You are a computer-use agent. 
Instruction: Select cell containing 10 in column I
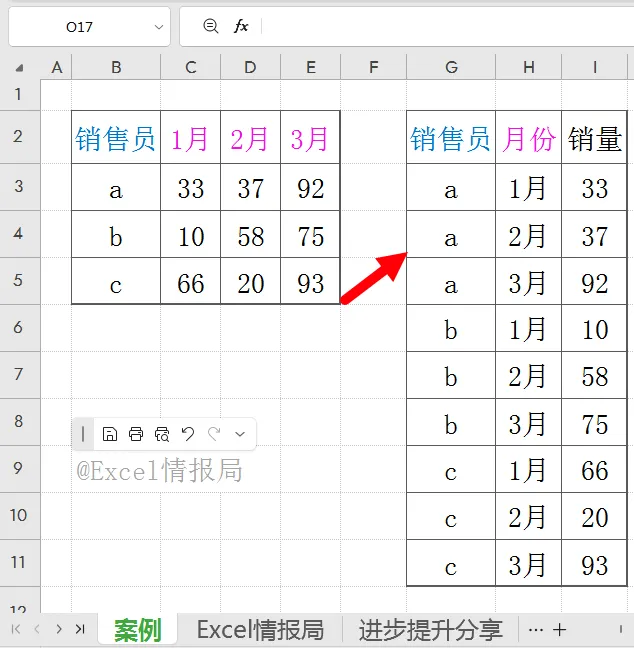(594, 328)
